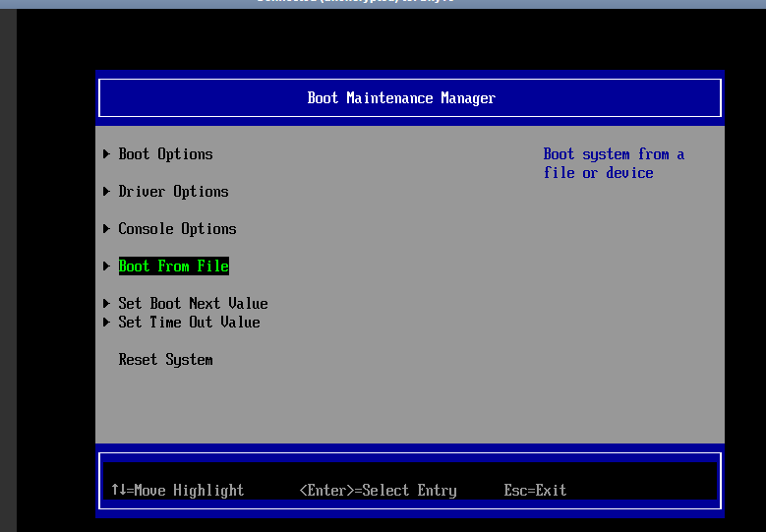Image resolution: width=766 pixels, height=532 pixels.
Task: Click the 'Boot system from a file or device' help text
Action: pyautogui.click(x=614, y=163)
